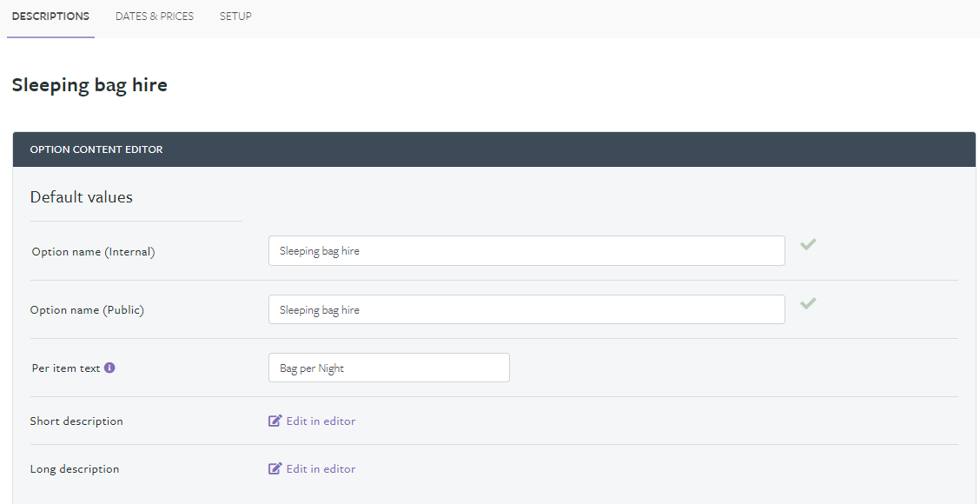Click the 'Option name (Internal)' label
This screenshot has height=504, width=980.
tap(93, 252)
